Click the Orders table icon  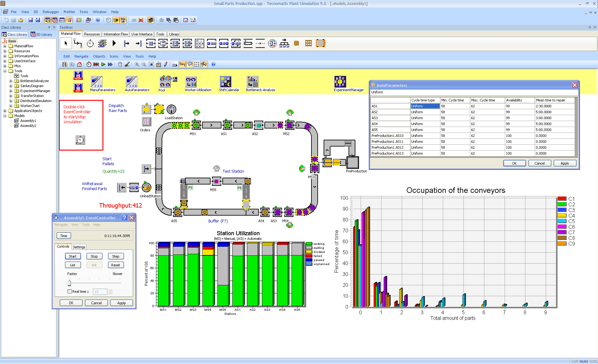[x=146, y=122]
